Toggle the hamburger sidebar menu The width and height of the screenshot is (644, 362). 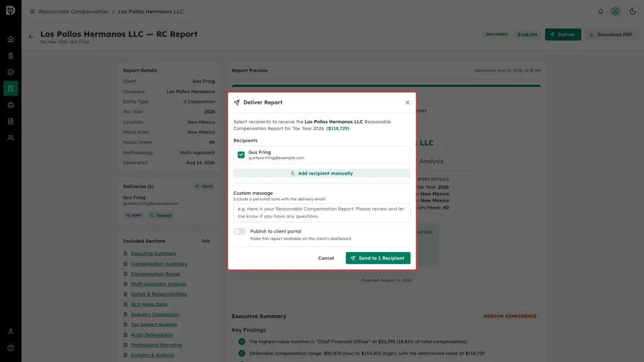32,11
